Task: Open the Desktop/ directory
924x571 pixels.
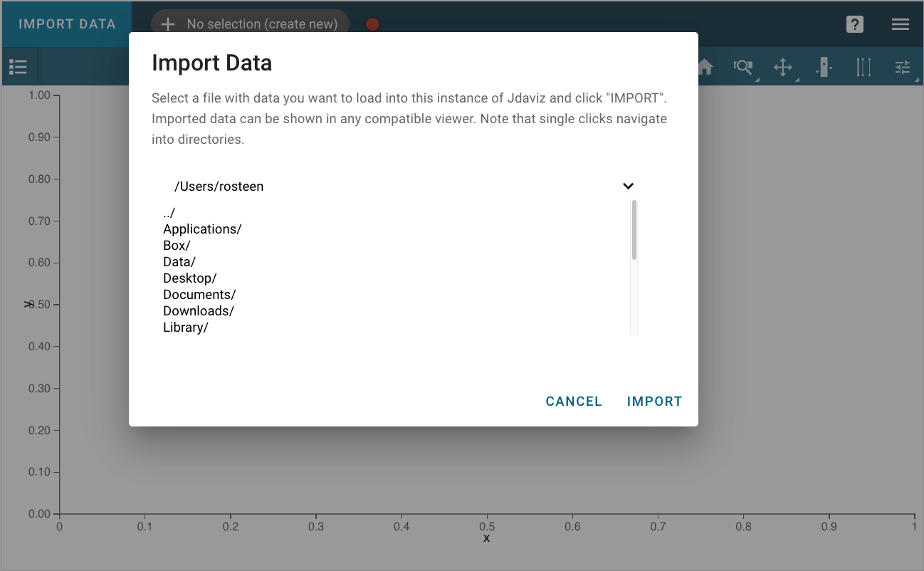Action: pos(189,278)
